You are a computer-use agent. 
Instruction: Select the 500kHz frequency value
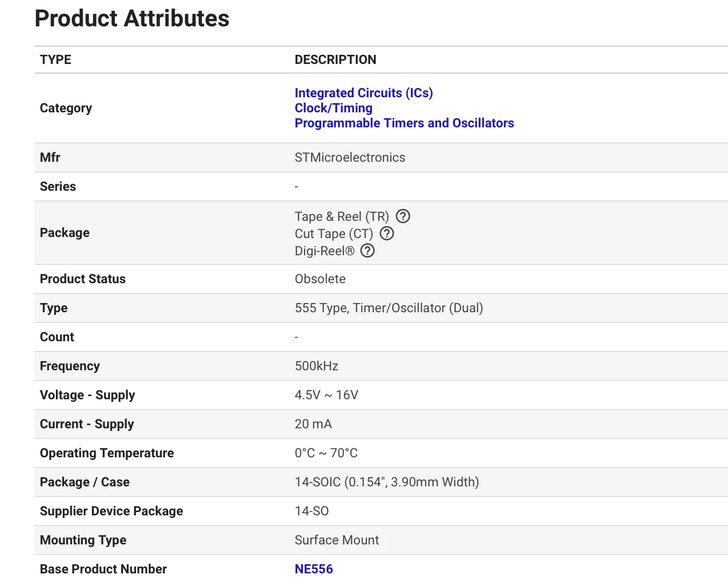click(316, 366)
